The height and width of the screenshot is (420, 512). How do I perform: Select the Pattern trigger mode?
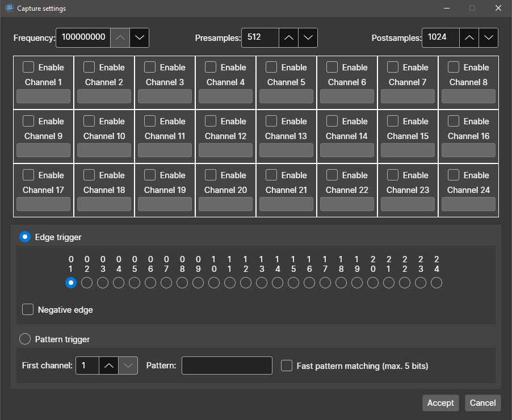pyautogui.click(x=25, y=339)
